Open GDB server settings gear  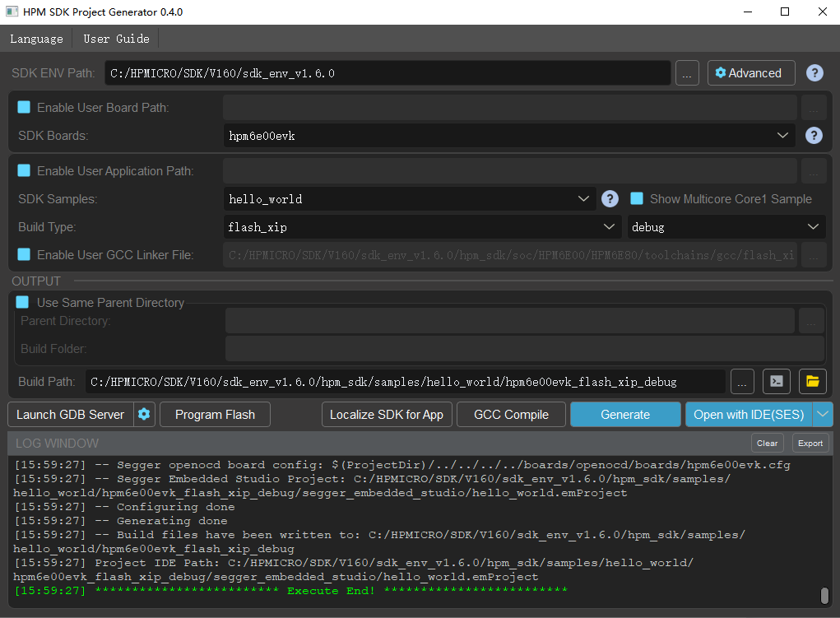[x=144, y=414]
